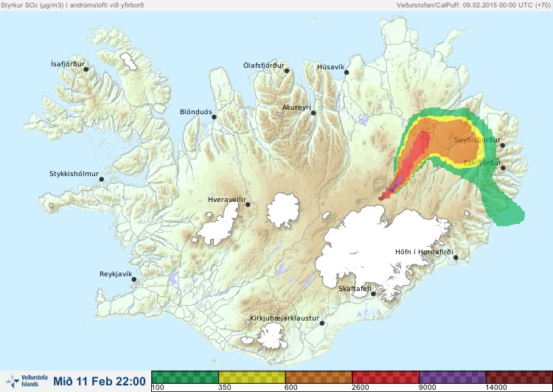Click the Ólafsfjörður marker dot

pos(287,71)
